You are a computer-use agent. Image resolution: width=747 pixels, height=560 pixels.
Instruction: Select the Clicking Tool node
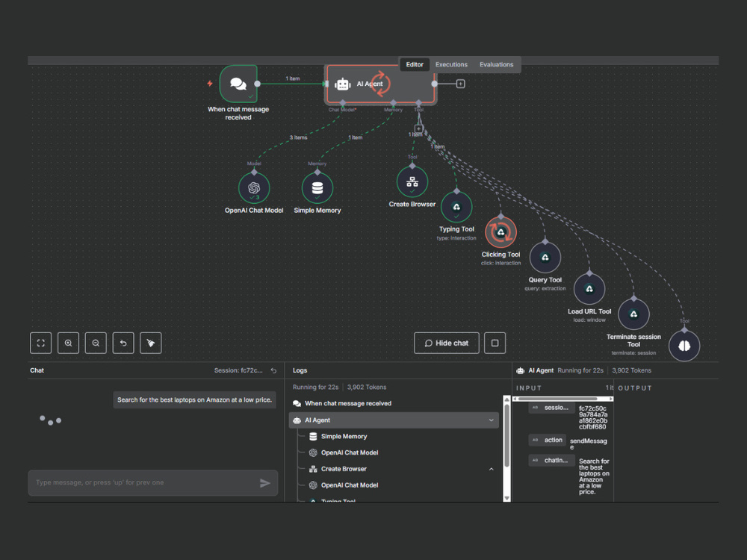tap(500, 232)
